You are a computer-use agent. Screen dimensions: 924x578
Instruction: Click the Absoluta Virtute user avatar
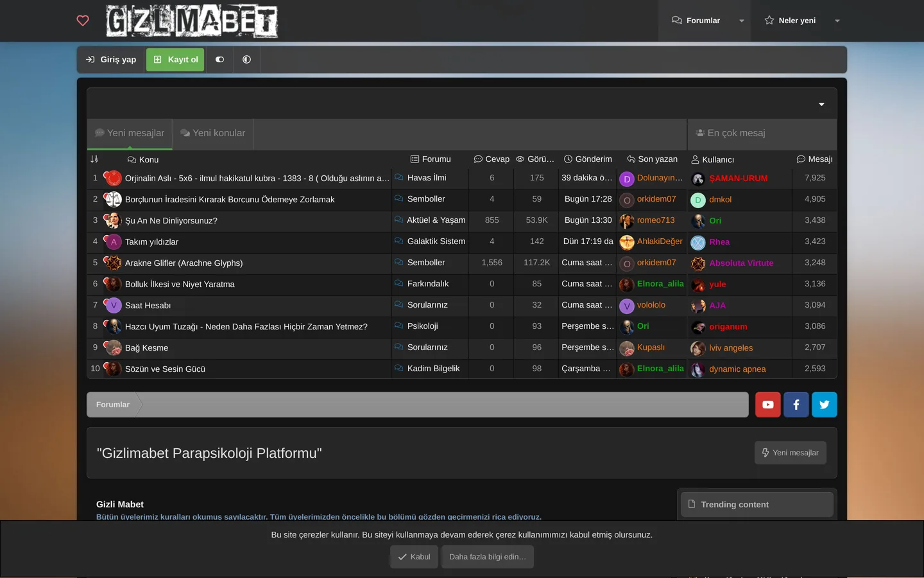pos(698,264)
